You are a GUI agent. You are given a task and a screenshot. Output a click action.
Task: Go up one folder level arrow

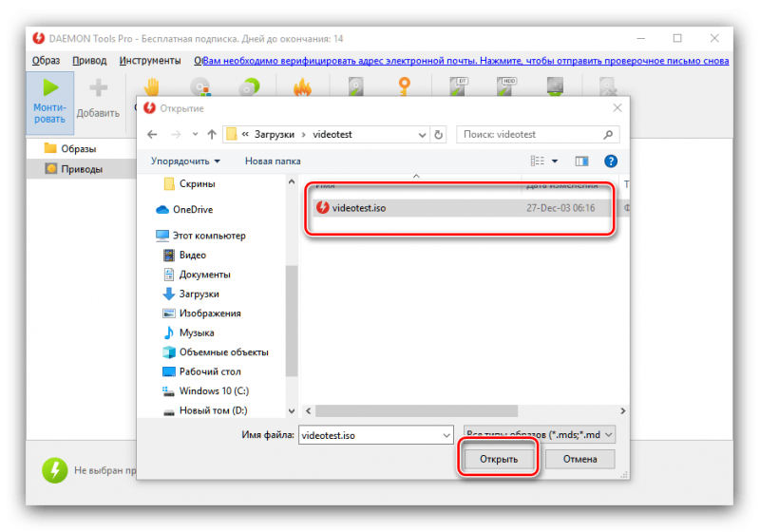coord(212,134)
